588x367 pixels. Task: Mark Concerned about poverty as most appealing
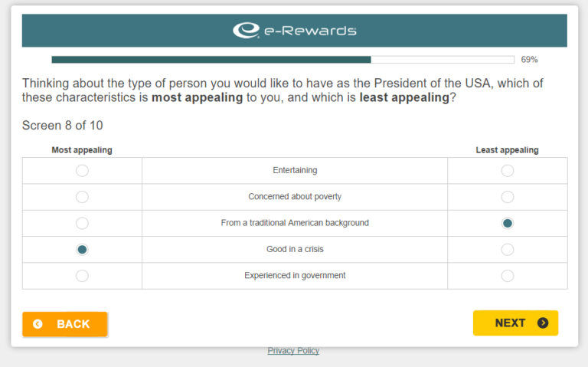(82, 197)
